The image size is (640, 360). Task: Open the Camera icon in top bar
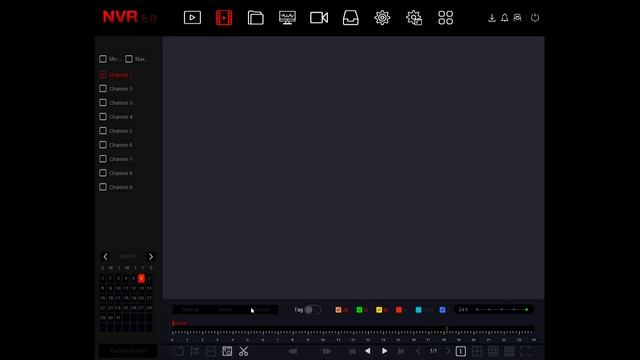tap(319, 18)
